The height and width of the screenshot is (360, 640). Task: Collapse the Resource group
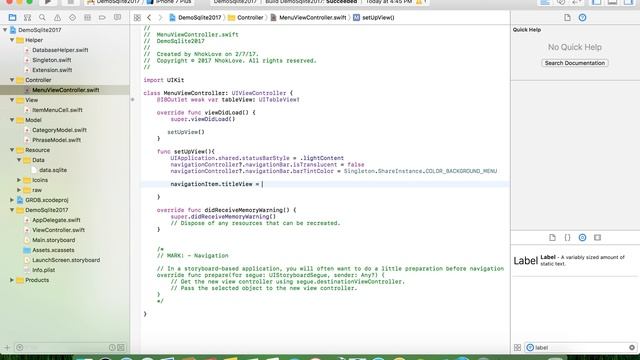tap(12, 150)
